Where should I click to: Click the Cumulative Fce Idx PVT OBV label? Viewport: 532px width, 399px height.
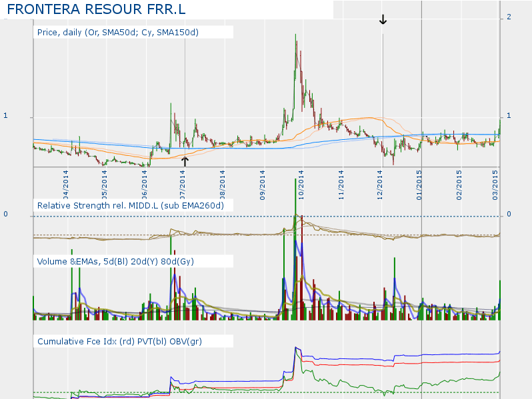(119, 341)
